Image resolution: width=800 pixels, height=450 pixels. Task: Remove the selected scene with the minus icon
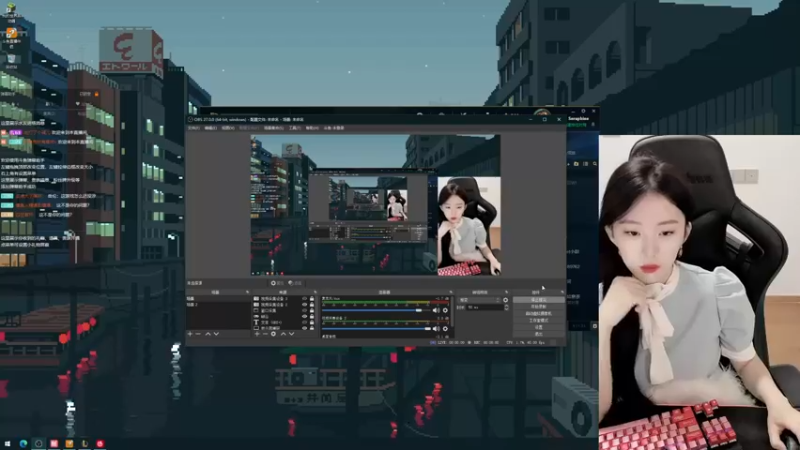[198, 334]
